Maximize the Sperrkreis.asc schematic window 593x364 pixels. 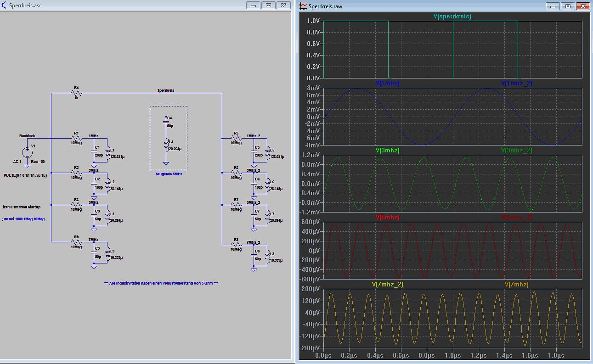click(269, 6)
